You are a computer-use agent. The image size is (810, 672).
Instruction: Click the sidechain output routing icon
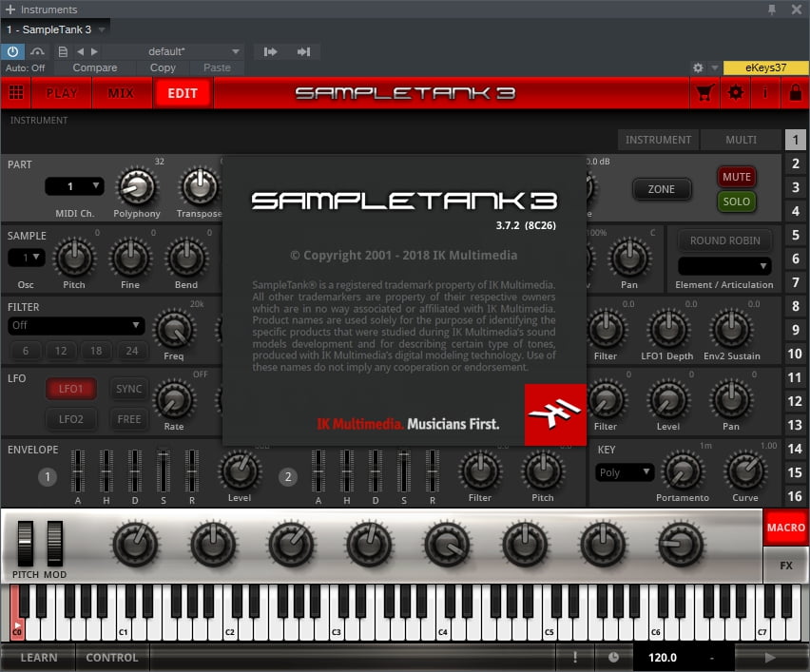tap(304, 51)
